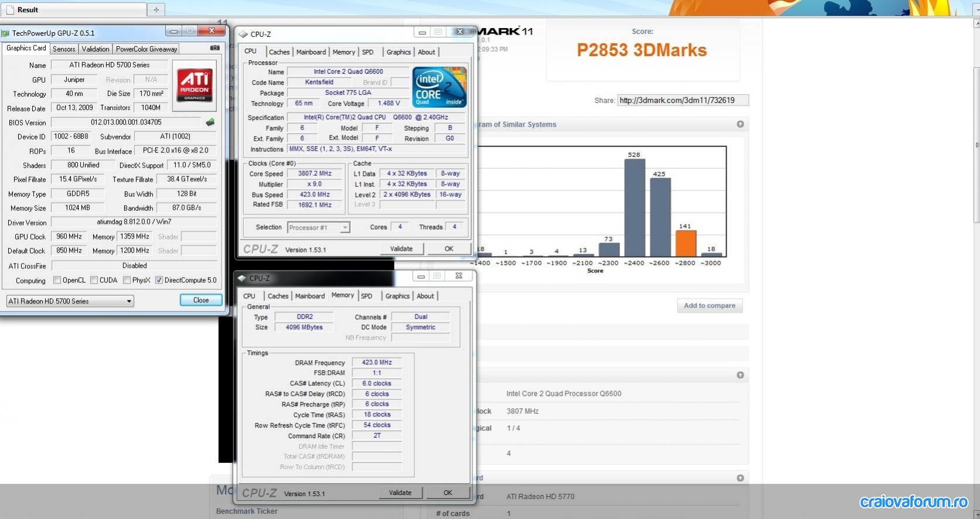Collapse the processor details section arrow

740,375
